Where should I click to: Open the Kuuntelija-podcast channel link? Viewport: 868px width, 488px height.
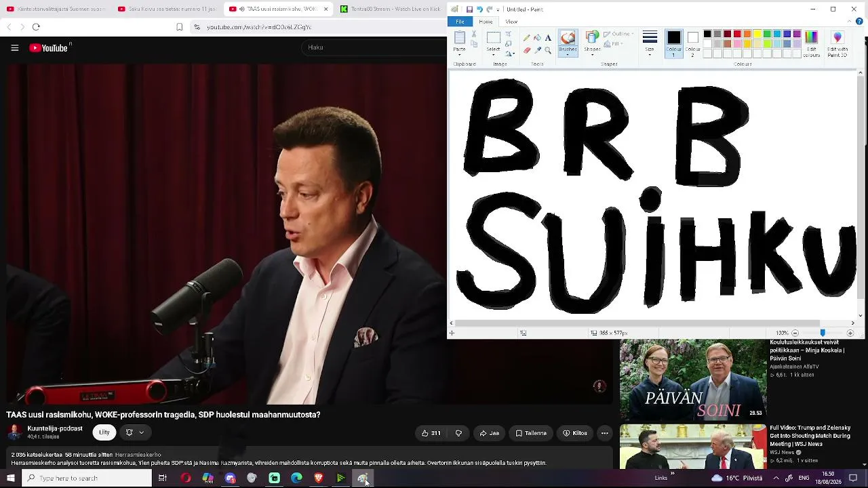click(x=55, y=428)
